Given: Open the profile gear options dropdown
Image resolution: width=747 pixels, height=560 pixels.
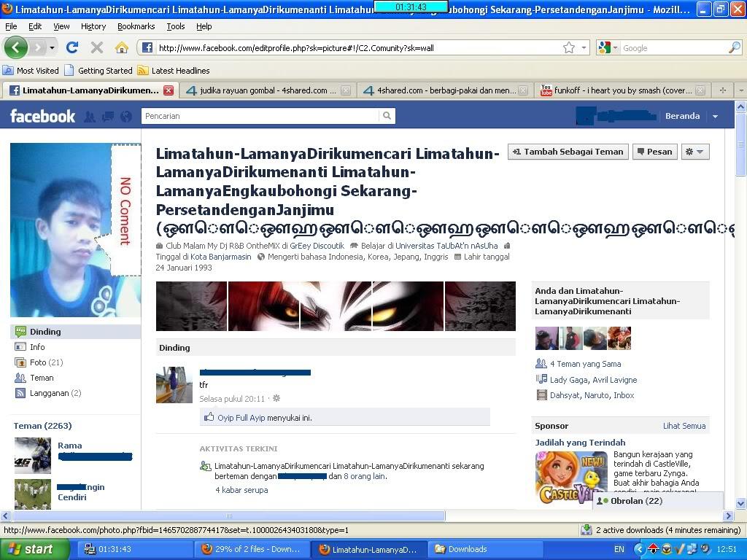Looking at the screenshot, I should click(694, 152).
